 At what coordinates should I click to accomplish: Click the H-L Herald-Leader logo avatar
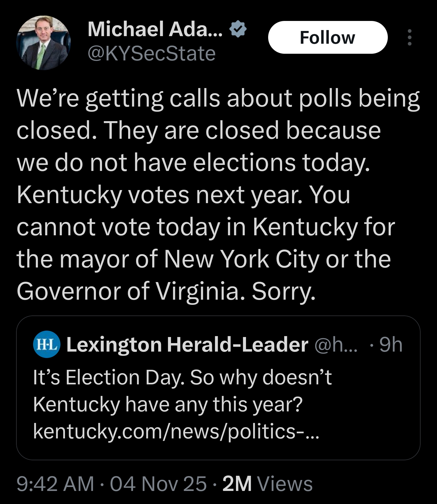pyautogui.click(x=46, y=344)
